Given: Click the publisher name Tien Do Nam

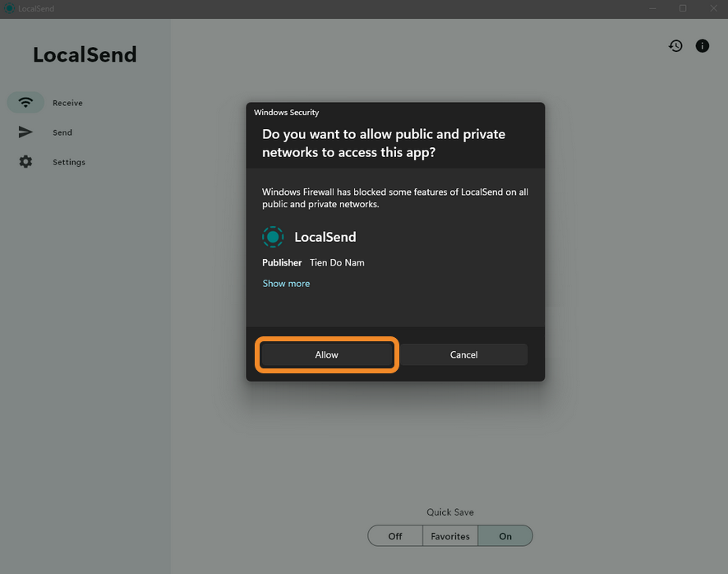Looking at the screenshot, I should 337,263.
